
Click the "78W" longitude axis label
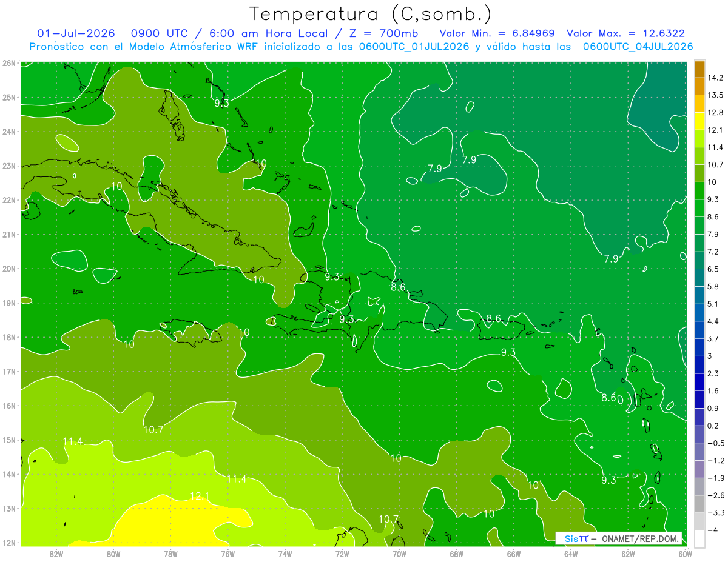170,554
